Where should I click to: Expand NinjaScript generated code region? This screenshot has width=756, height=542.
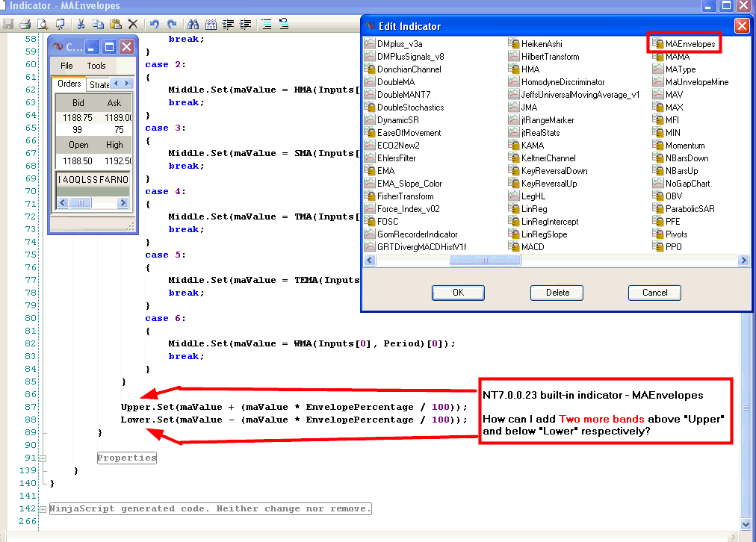[x=43, y=509]
